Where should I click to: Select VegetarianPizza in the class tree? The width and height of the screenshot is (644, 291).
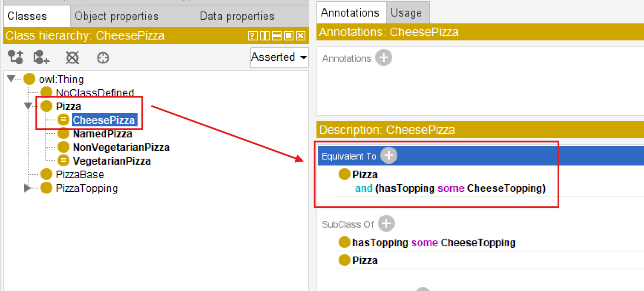(x=112, y=161)
